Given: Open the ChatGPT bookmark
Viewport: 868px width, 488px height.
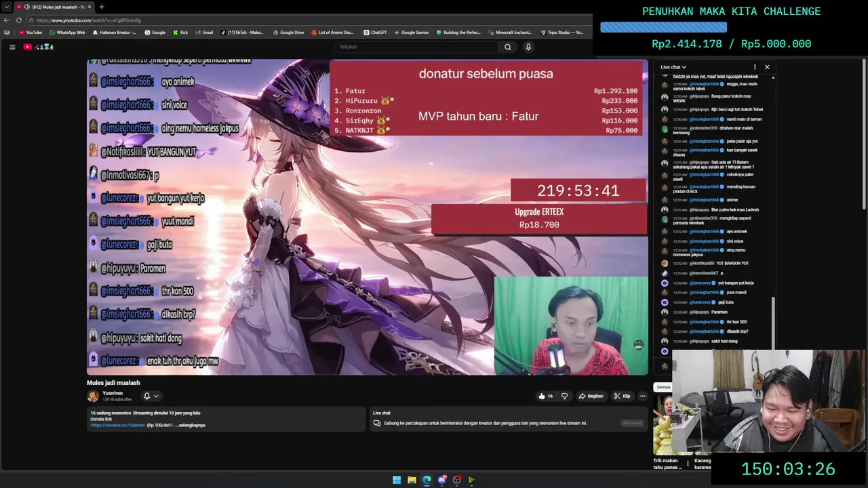Looking at the screenshot, I should pos(375,33).
